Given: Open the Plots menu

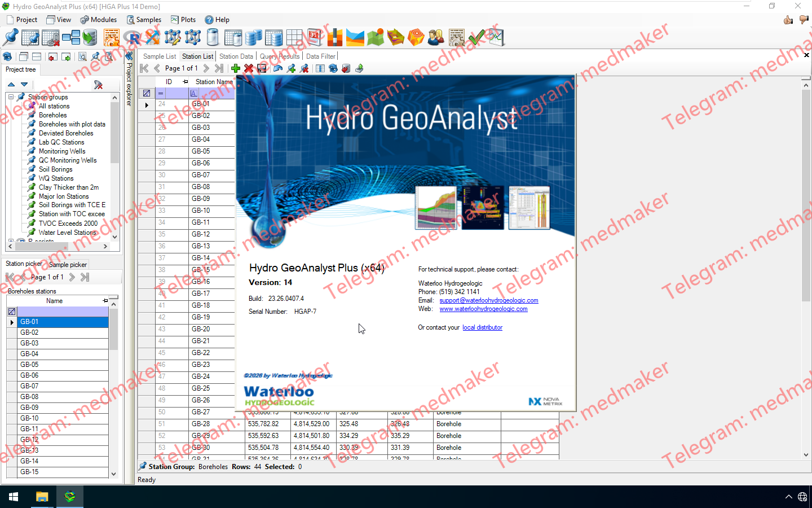Looking at the screenshot, I should pos(183,20).
